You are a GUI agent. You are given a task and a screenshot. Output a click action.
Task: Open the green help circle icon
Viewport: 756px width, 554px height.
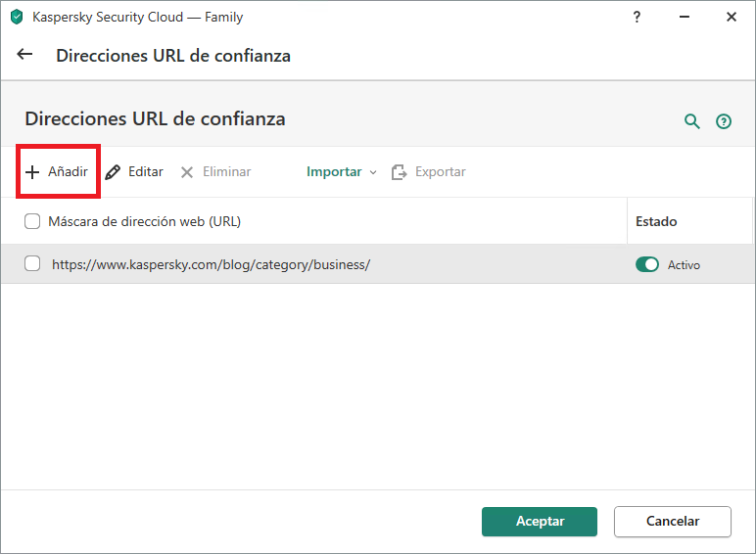pos(724,121)
